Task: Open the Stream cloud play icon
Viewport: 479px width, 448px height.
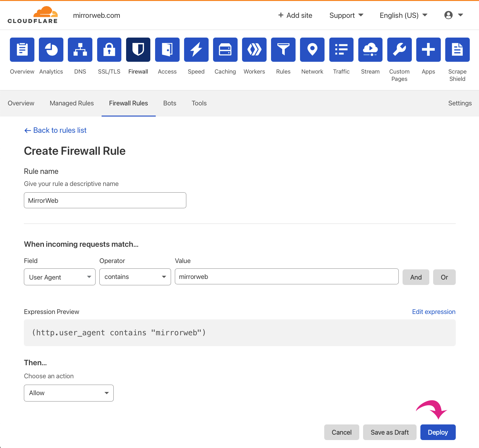Action: [x=370, y=50]
